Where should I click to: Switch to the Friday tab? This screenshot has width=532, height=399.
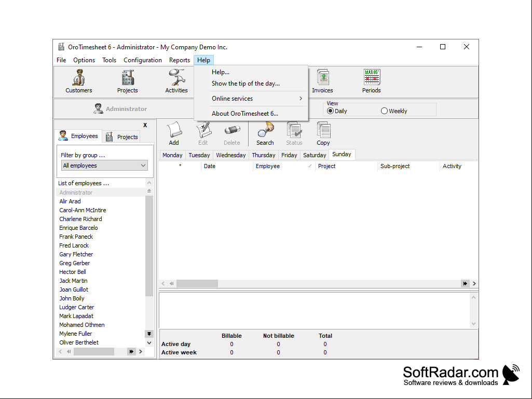(289, 155)
